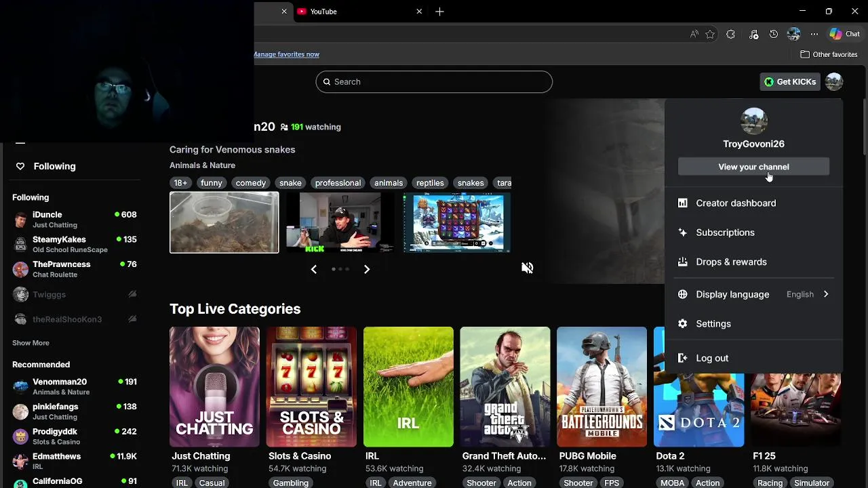868x488 pixels.
Task: Open offline channel Twigggs
Action: 75,294
